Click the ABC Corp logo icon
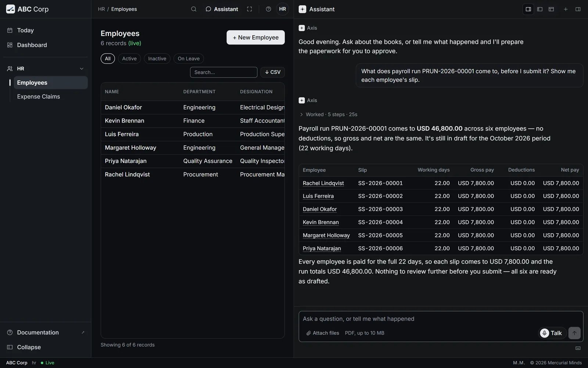 (11, 9)
